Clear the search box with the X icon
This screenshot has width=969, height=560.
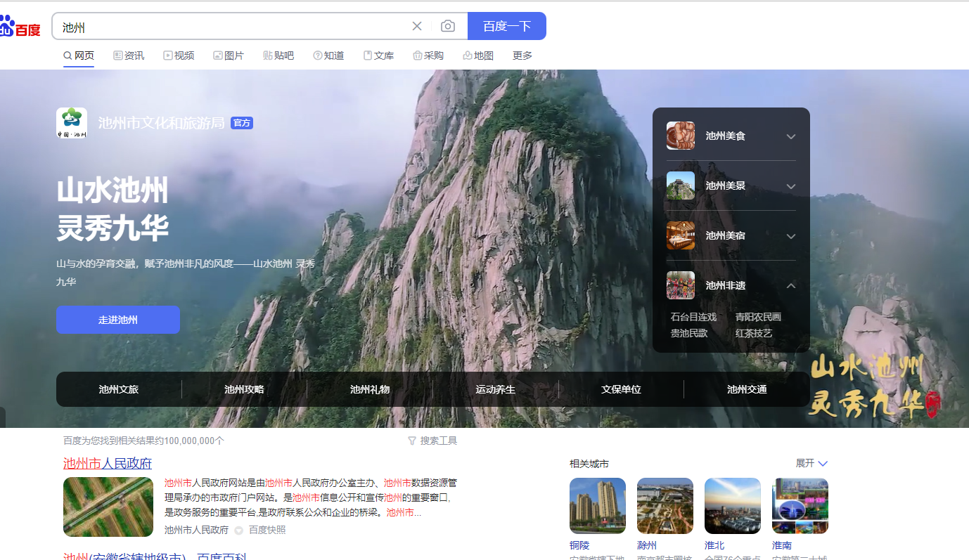[417, 26]
